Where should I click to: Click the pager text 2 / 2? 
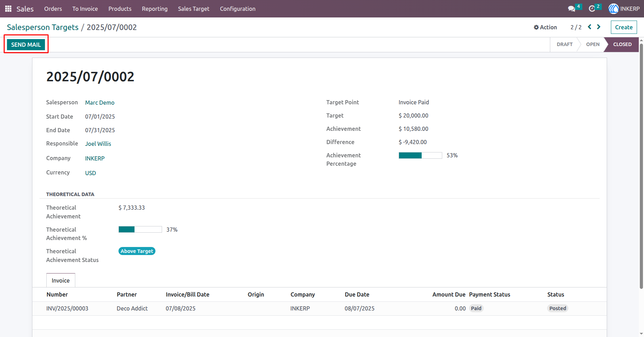576,27
